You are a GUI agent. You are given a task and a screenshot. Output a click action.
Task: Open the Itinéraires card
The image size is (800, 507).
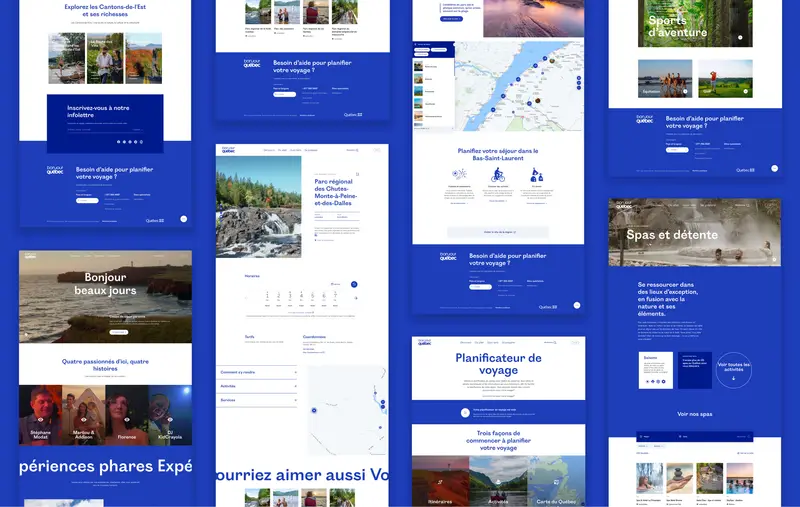(x=440, y=481)
